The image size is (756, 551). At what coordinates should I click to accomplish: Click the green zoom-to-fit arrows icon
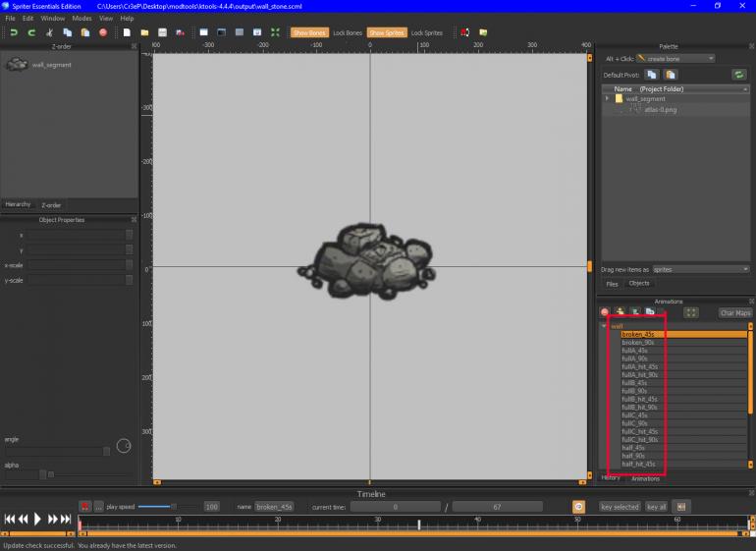[275, 32]
